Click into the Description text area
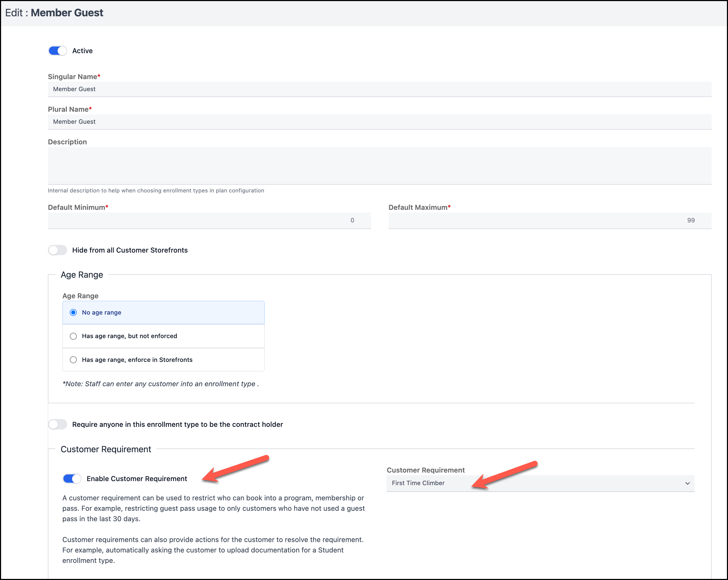The image size is (728, 580). (379, 165)
